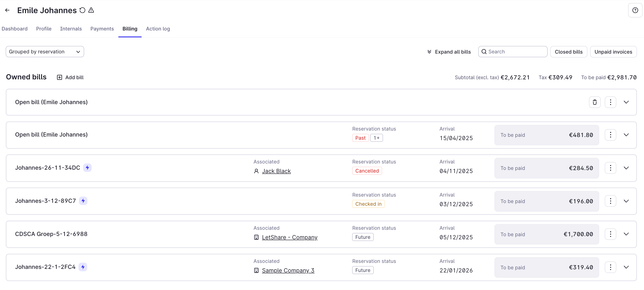
Task: Delete first open bill via trash icon
Action: click(x=594, y=102)
